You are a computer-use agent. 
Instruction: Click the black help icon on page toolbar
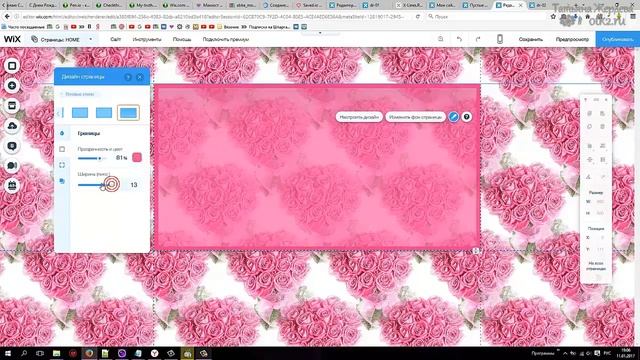coord(467,117)
